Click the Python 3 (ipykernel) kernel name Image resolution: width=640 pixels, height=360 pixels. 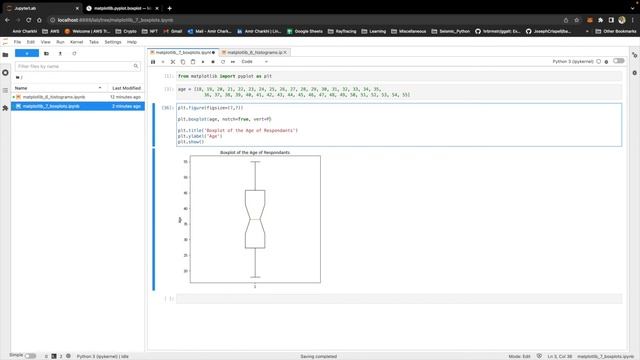(573, 62)
